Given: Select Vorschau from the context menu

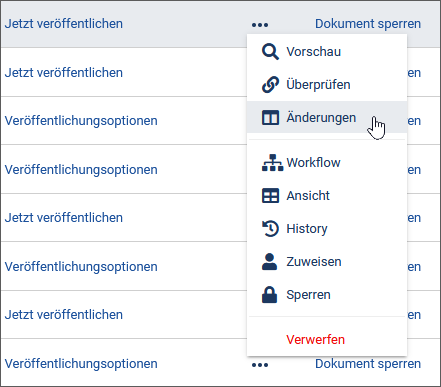Looking at the screenshot, I should coord(327,52).
